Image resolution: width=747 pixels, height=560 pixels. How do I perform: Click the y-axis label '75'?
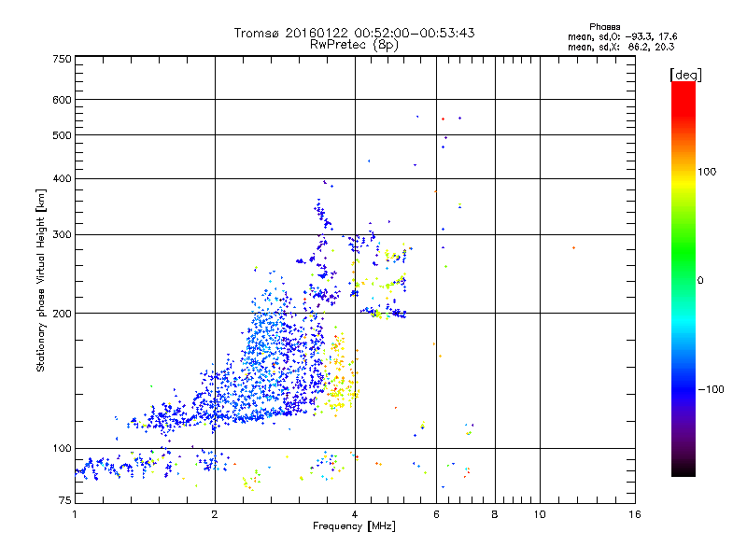65,500
